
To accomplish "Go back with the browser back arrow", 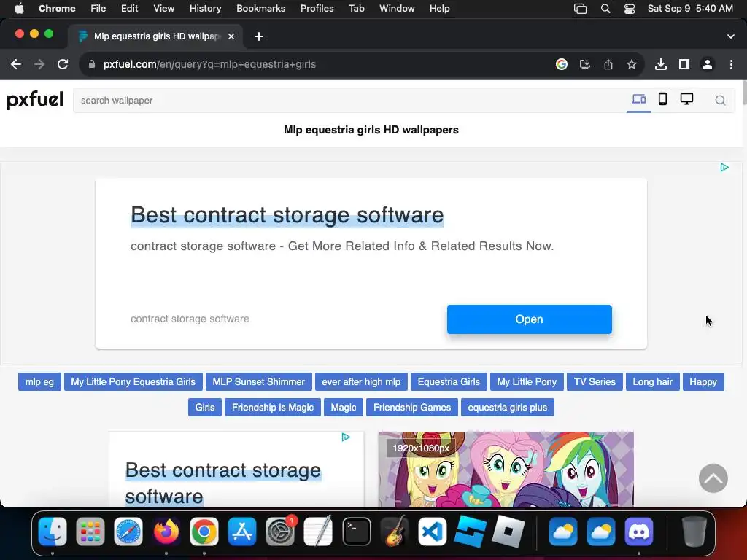I will (16, 64).
